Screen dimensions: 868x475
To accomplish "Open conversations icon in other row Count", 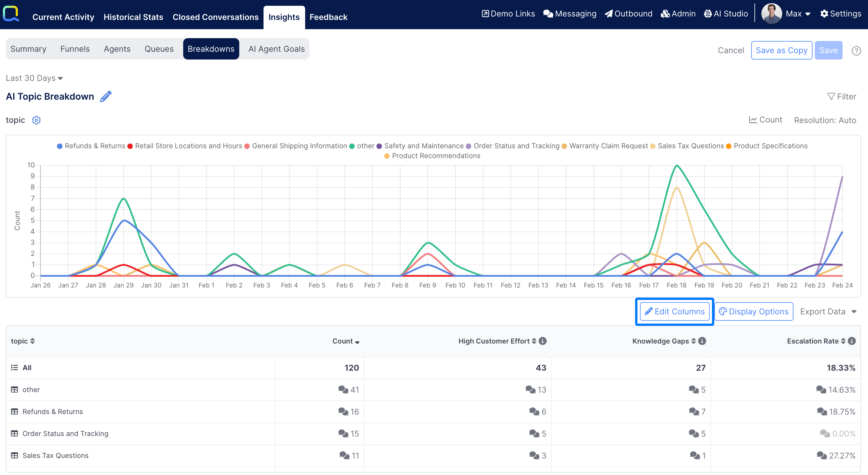I will 343,389.
